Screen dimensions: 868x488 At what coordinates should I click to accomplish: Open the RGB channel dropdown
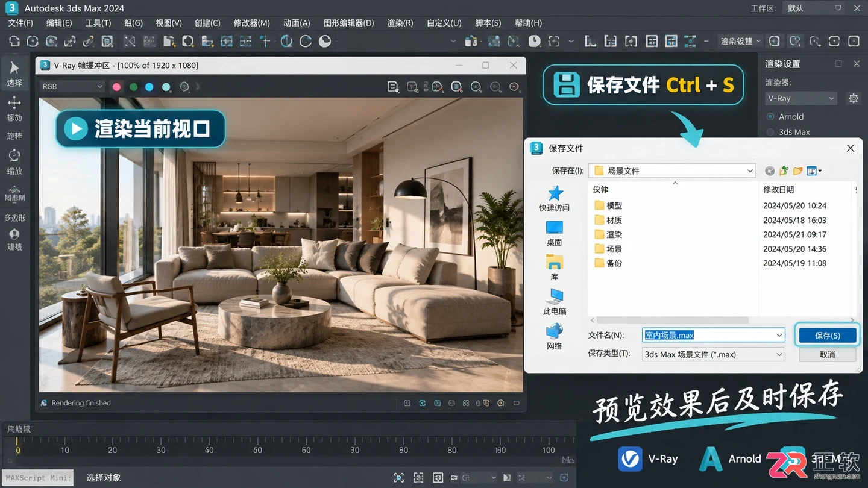(x=72, y=87)
